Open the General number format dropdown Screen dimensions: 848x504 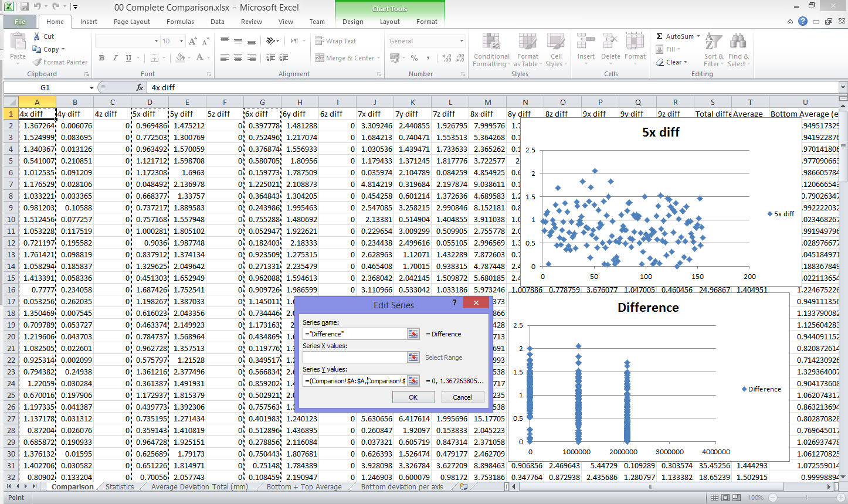[x=462, y=41]
